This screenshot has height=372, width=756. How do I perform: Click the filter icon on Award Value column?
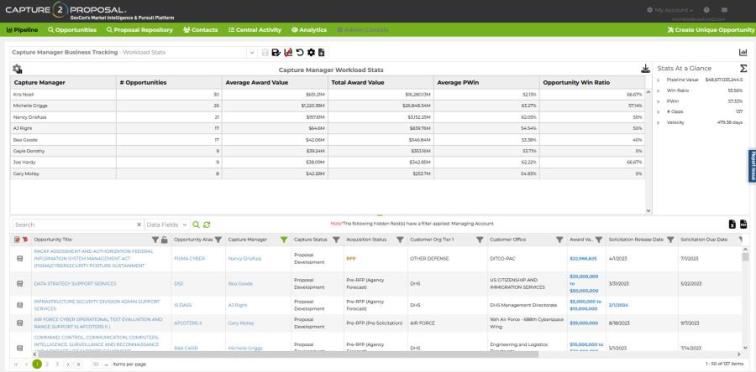[598, 239]
